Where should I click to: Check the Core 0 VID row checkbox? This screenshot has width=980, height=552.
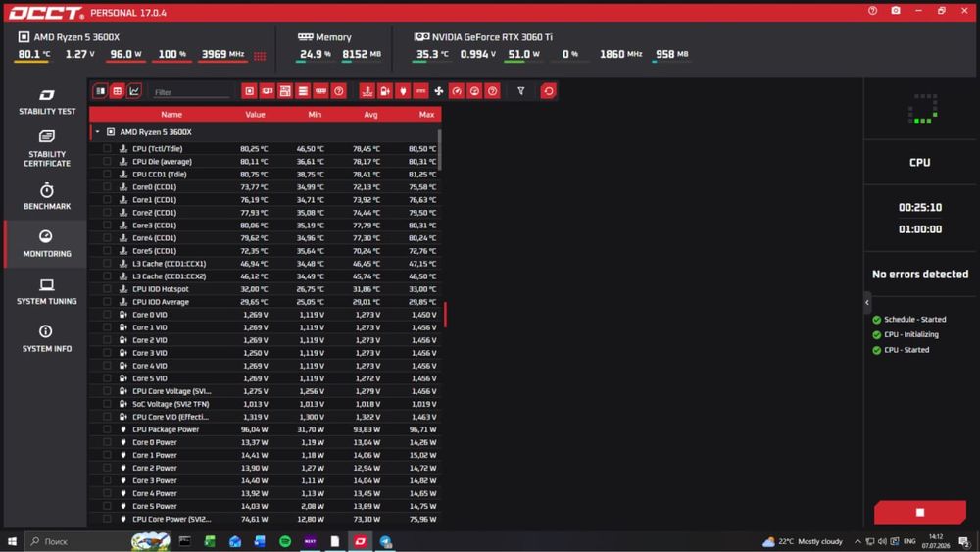107,315
